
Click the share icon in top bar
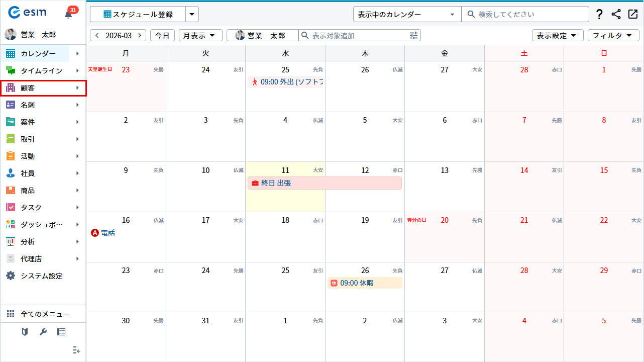[616, 15]
